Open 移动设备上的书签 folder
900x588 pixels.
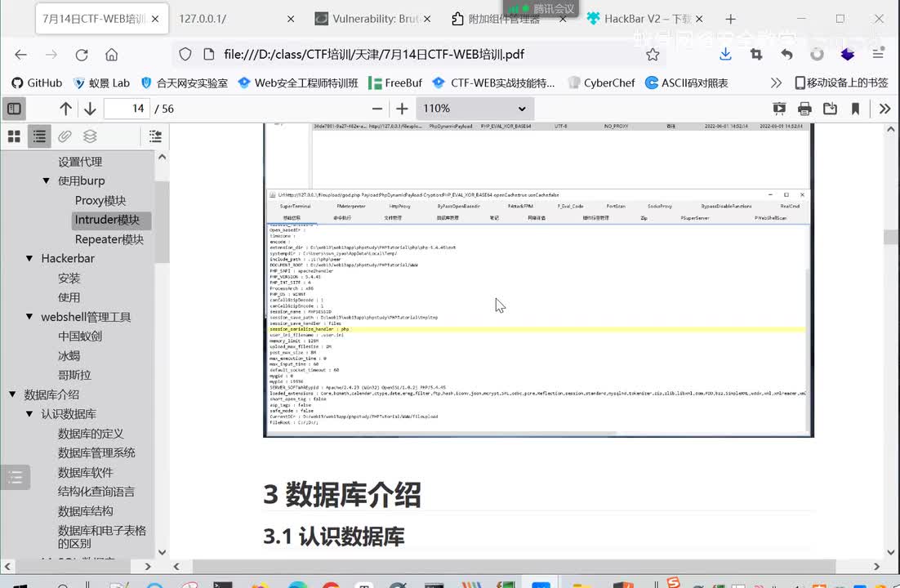(x=841, y=83)
